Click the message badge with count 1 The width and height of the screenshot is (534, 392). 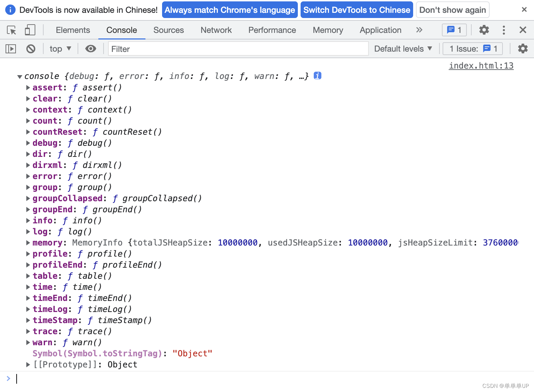point(454,30)
